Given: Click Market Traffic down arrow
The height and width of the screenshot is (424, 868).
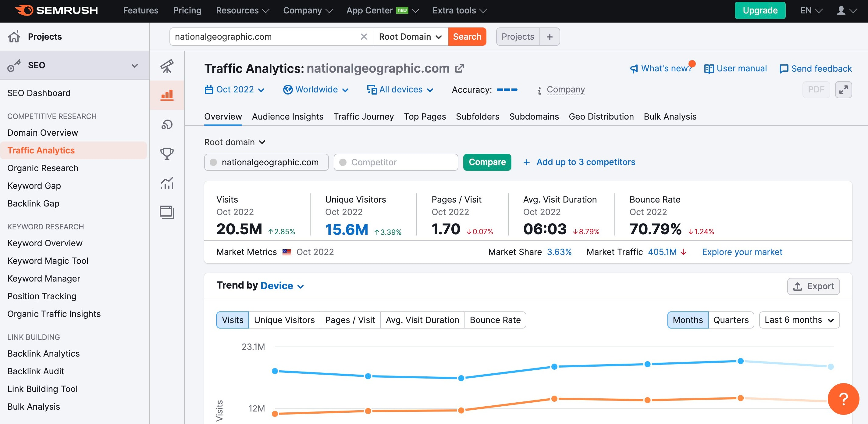Looking at the screenshot, I should pos(683,252).
